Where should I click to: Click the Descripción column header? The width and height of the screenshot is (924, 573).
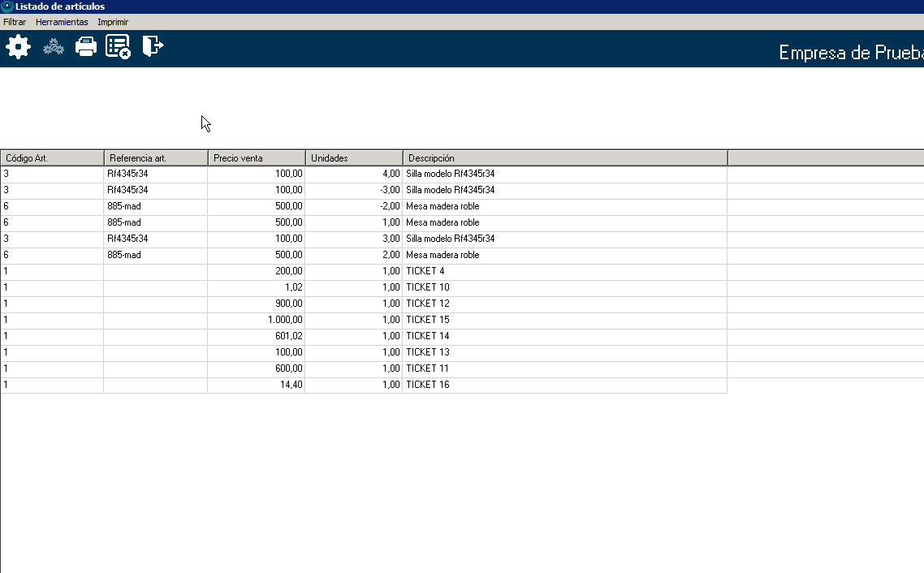[565, 158]
